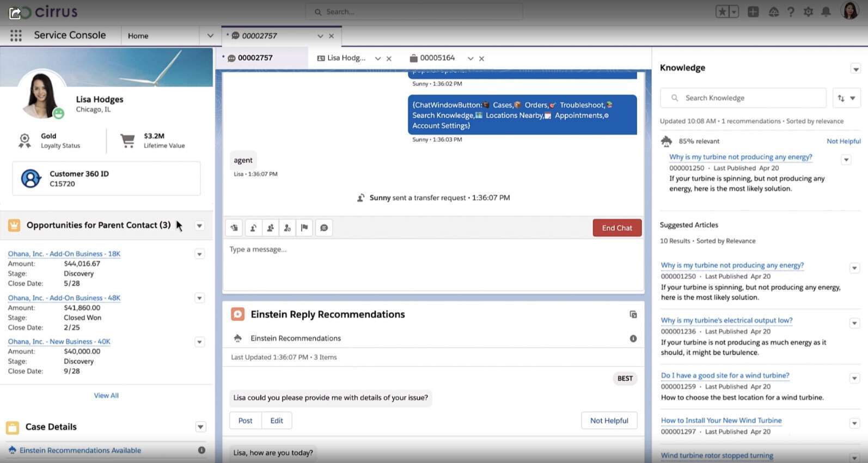Open the Case Details dropdown
This screenshot has width=868, height=463.
pos(200,427)
